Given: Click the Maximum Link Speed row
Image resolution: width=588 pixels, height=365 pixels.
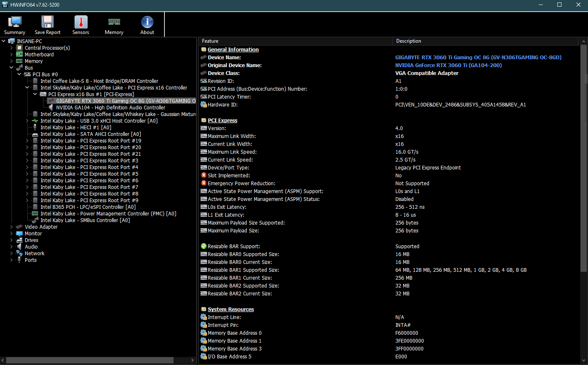Looking at the screenshot, I should click(x=389, y=152).
